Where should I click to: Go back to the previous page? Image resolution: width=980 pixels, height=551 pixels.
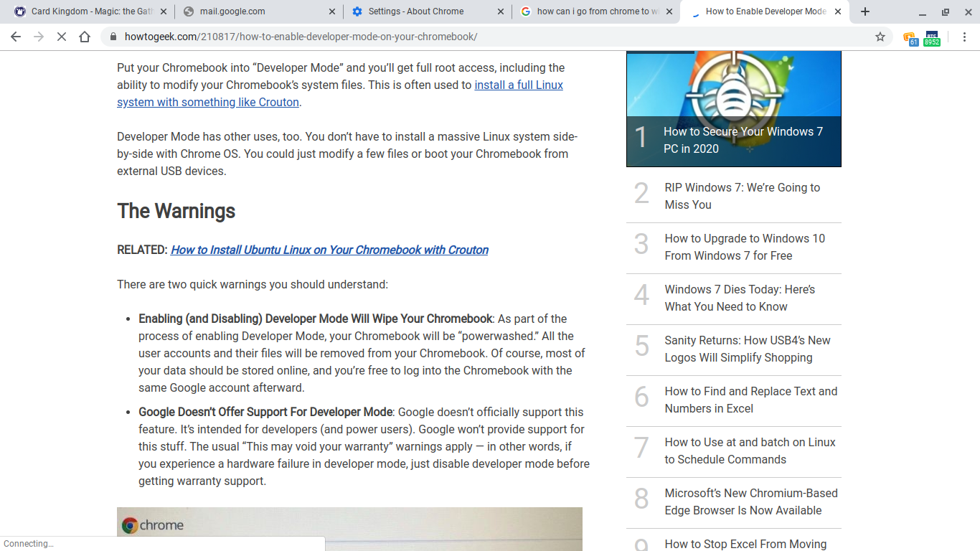pos(16,37)
